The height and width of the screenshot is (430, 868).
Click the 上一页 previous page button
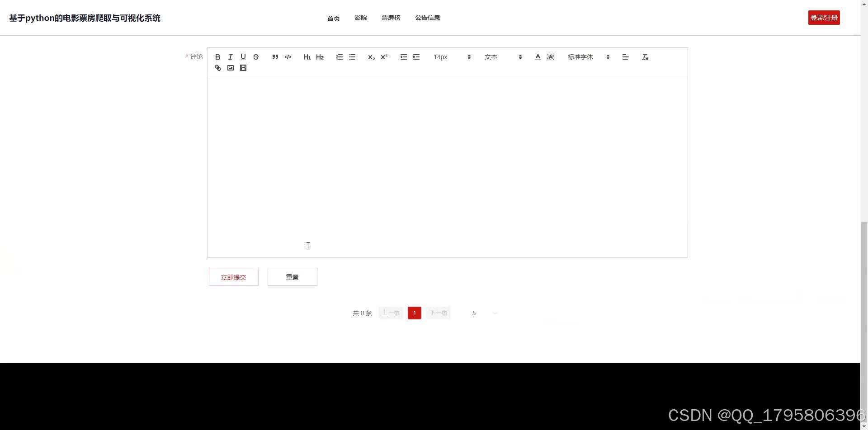tap(391, 313)
